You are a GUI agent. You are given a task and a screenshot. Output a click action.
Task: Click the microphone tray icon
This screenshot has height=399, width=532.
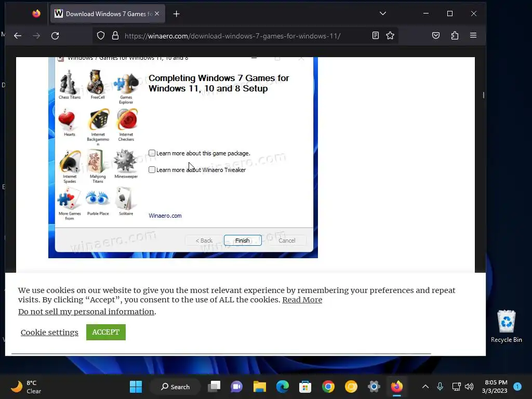tap(440, 387)
